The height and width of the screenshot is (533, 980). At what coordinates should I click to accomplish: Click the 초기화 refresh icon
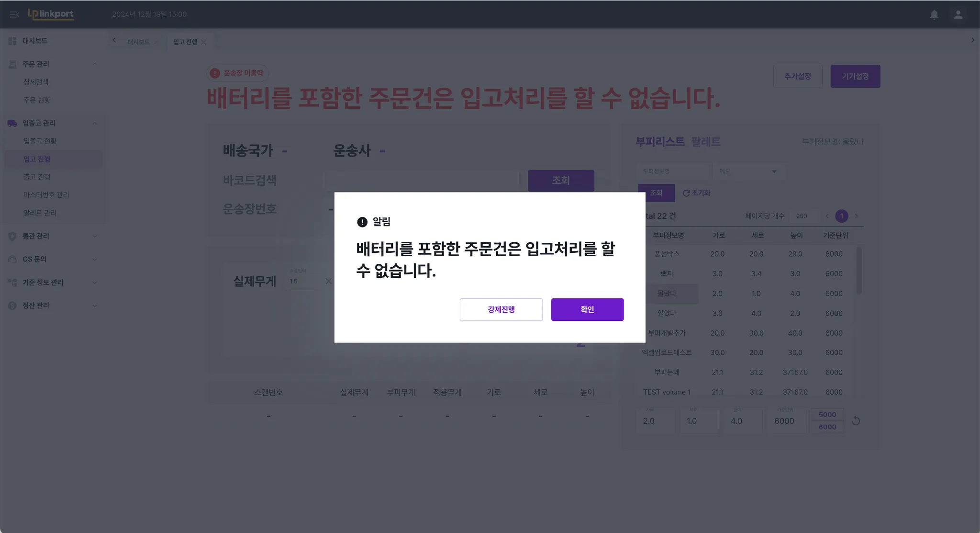686,193
